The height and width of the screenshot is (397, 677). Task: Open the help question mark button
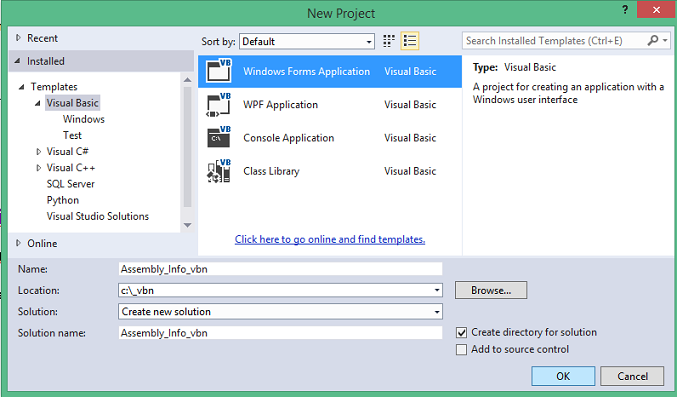[x=625, y=10]
